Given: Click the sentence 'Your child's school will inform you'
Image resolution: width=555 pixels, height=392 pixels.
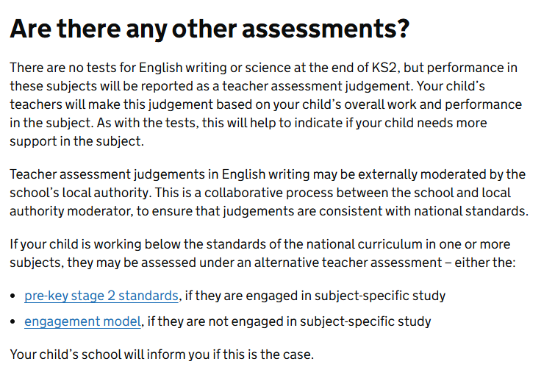Looking at the screenshot, I should click(x=162, y=354).
